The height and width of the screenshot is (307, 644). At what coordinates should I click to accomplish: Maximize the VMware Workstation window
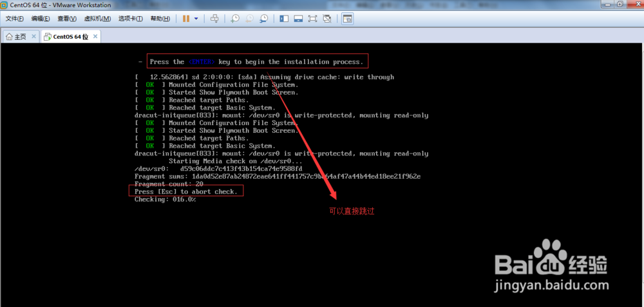pos(620,4)
